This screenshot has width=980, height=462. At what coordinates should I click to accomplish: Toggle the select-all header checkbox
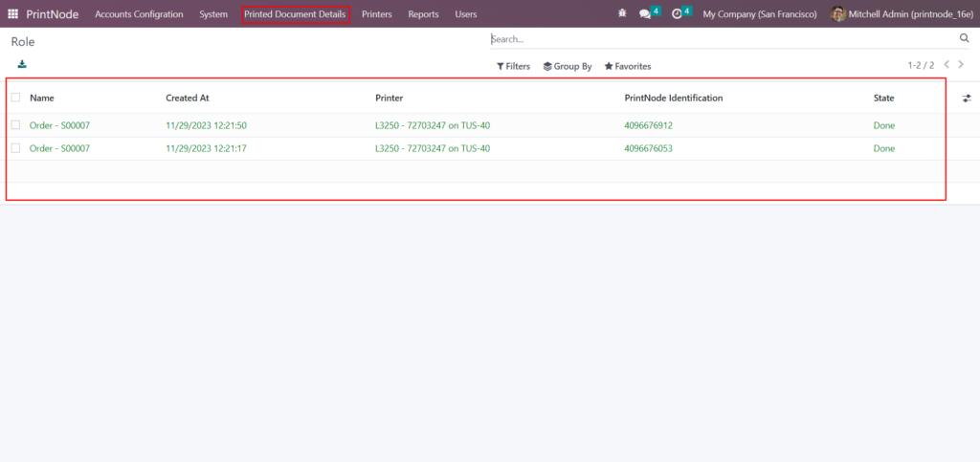(x=15, y=98)
